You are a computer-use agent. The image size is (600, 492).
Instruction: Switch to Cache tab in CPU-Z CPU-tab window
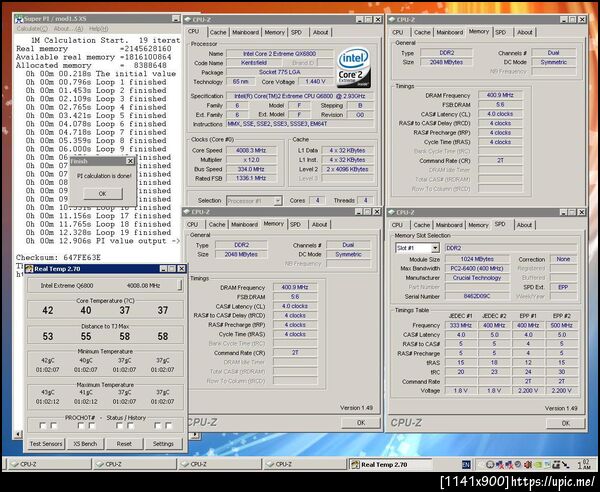tap(218, 33)
